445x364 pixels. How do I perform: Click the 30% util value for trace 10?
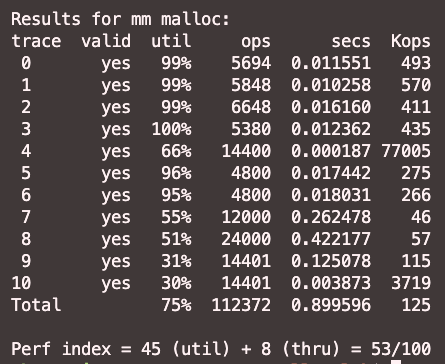click(176, 283)
